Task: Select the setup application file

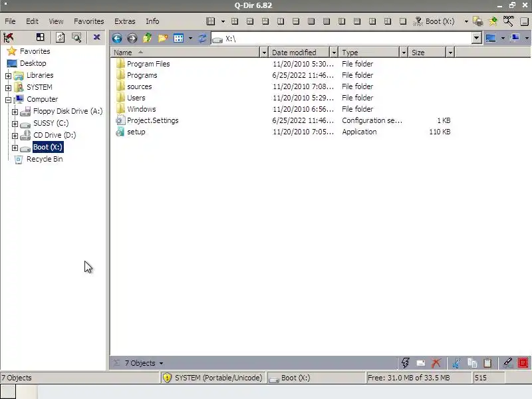Action: coord(136,132)
